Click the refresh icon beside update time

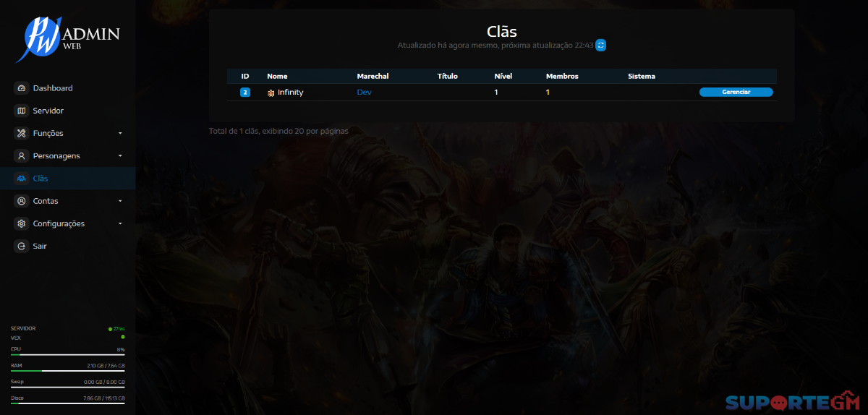coord(600,45)
